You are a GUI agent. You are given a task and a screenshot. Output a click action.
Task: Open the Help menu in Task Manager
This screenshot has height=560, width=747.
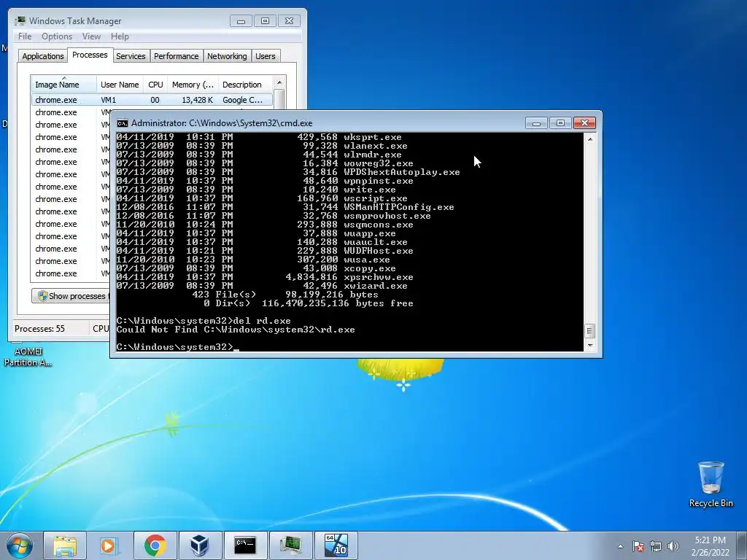(x=120, y=36)
